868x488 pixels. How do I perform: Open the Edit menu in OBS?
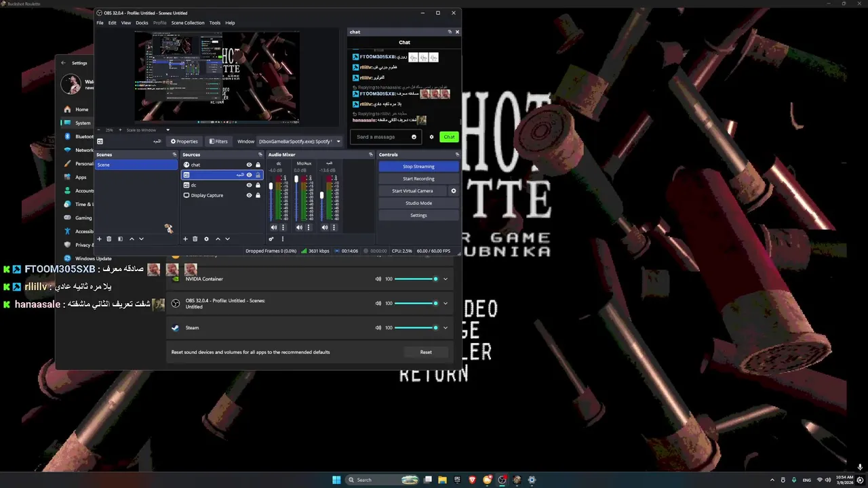tap(112, 23)
